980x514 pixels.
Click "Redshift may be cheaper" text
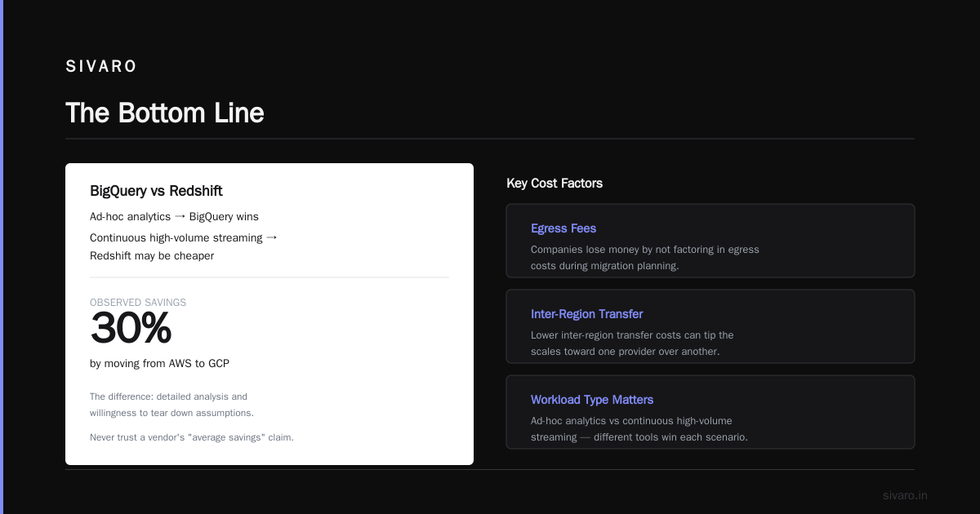click(x=152, y=255)
